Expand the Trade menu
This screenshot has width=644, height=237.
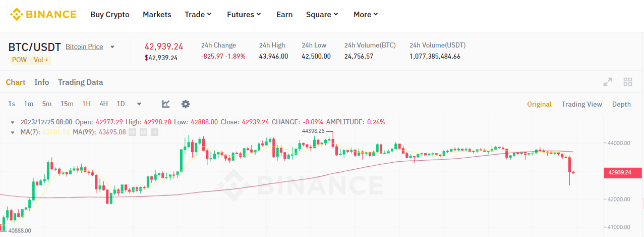[198, 15]
